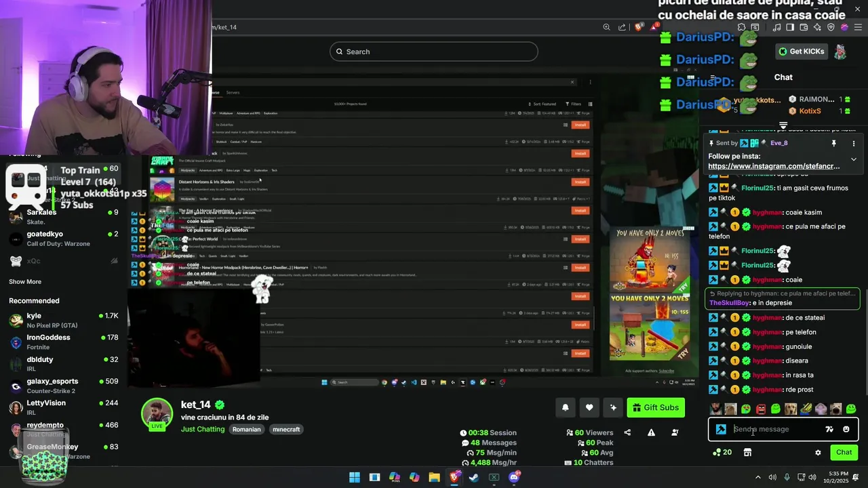Click the music note playlist icon in toolbar
The height and width of the screenshot is (488, 868).
(776, 27)
